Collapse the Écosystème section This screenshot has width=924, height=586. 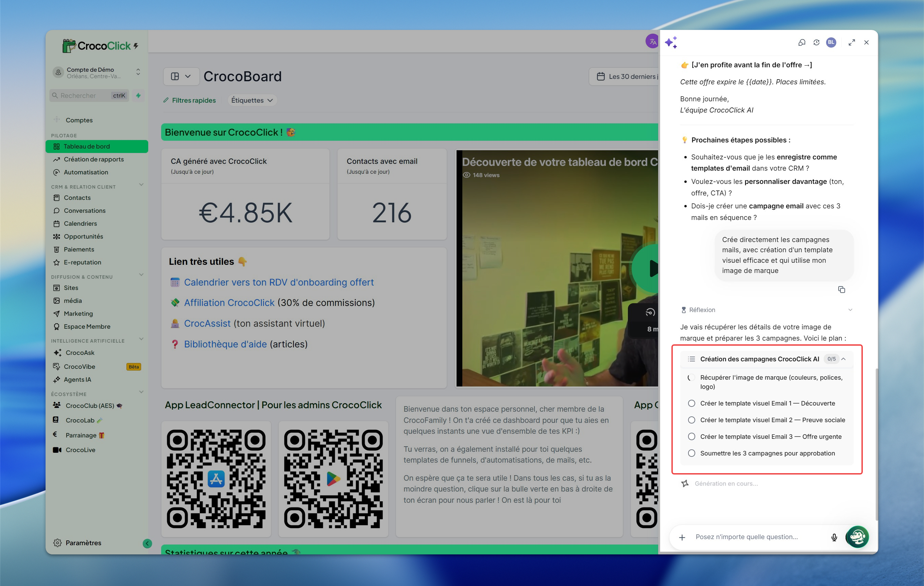(141, 392)
